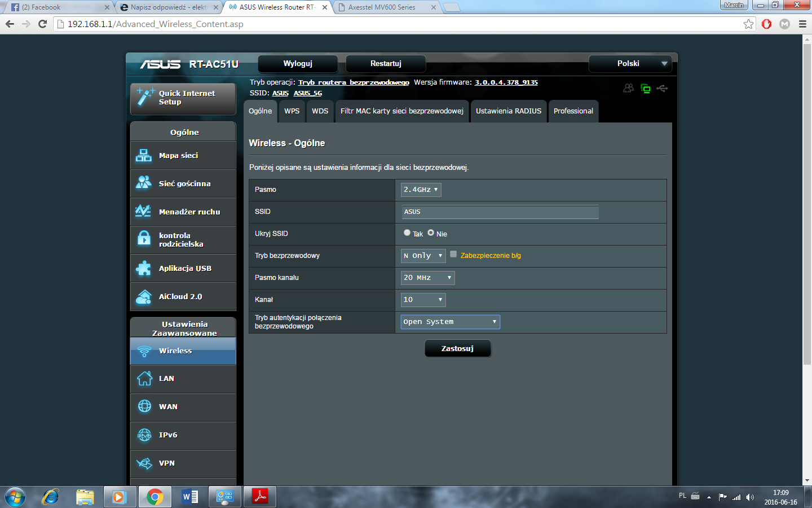Open Aplikacja USB page

tap(183, 268)
